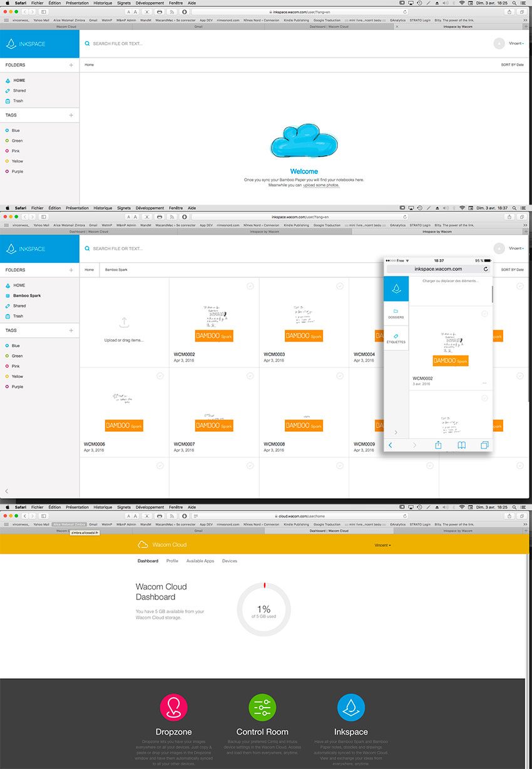The height and width of the screenshot is (769, 532).
Task: Click the search field in the Welcome window
Action: click(x=117, y=44)
